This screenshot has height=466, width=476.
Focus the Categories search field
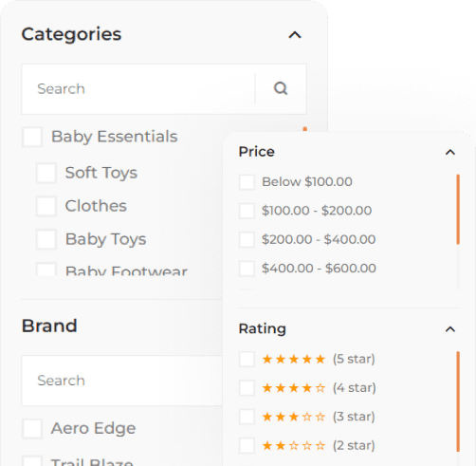pyautogui.click(x=138, y=89)
